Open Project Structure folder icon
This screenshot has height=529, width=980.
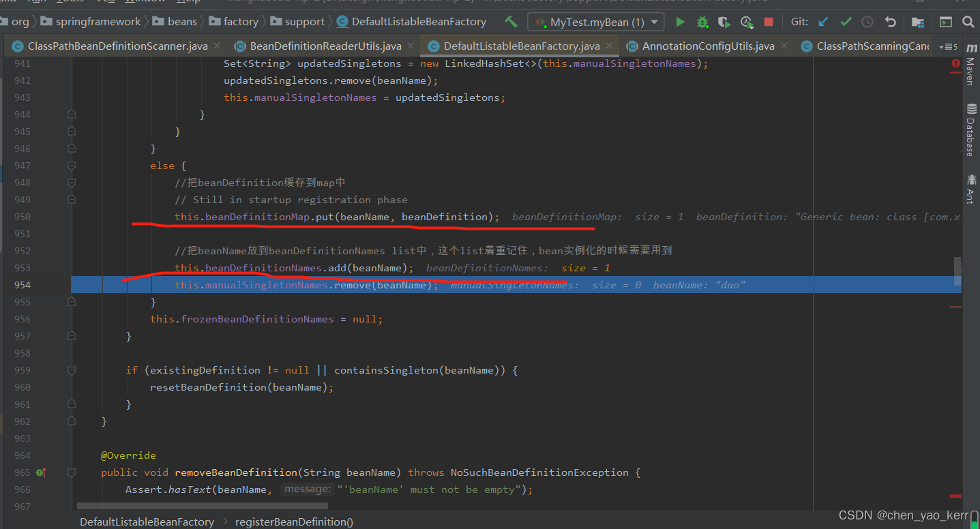[x=918, y=22]
